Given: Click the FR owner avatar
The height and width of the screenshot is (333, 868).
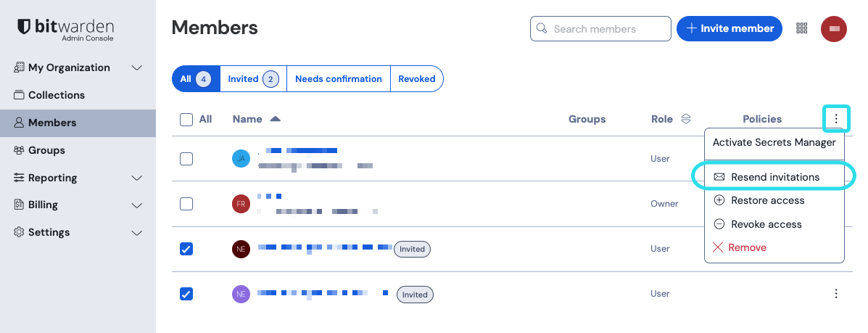Looking at the screenshot, I should [x=241, y=204].
